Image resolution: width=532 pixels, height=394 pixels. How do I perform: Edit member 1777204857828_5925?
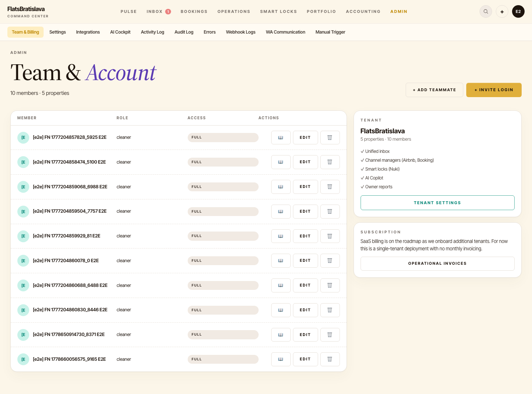click(x=306, y=137)
